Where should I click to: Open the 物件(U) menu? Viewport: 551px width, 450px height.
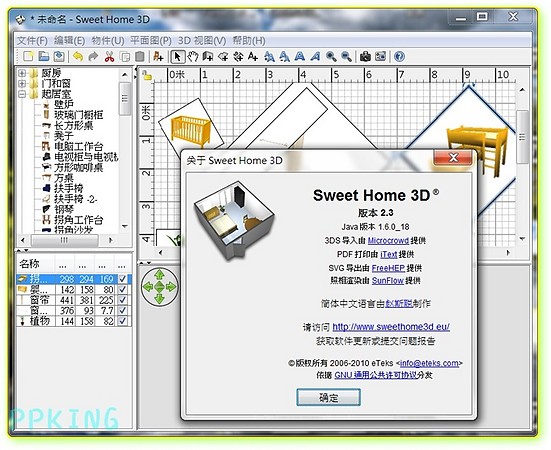[108, 41]
